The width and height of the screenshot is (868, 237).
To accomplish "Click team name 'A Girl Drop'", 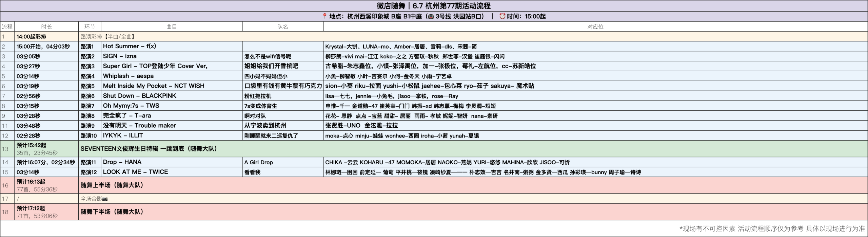I will tap(258, 162).
